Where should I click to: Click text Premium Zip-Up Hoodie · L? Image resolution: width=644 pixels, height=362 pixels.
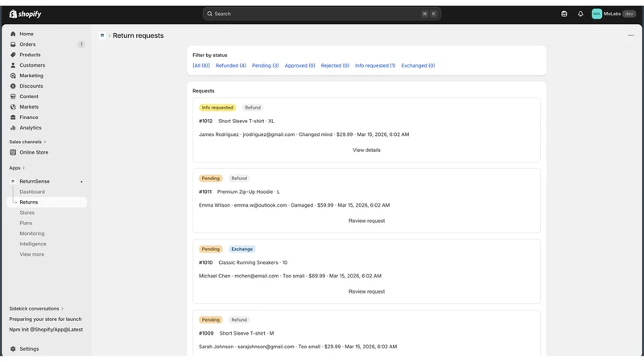point(249,192)
